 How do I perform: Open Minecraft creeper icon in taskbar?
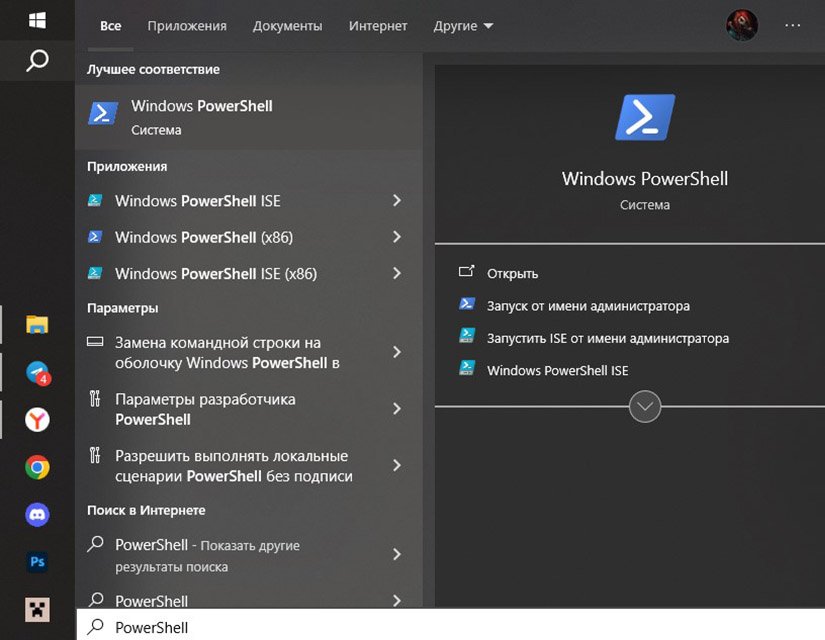pyautogui.click(x=37, y=609)
